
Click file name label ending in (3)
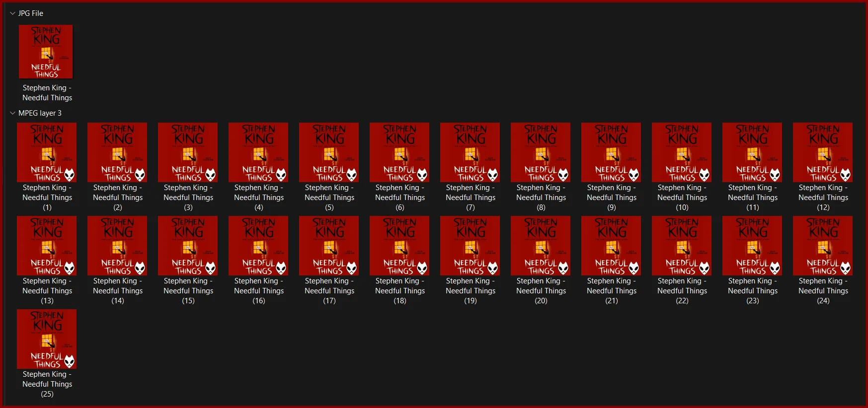click(188, 198)
